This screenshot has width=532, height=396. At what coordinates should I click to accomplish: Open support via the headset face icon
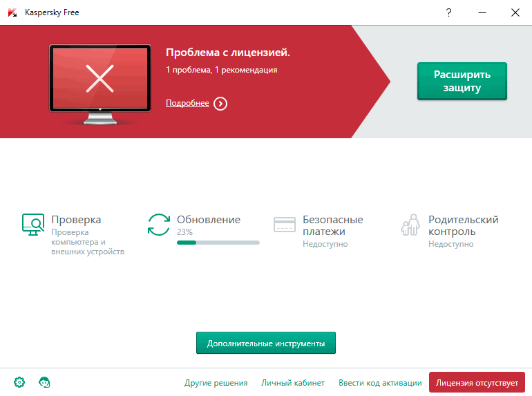coord(44,382)
